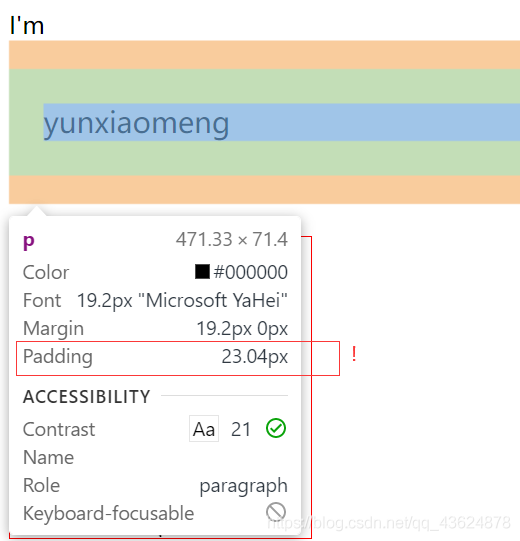Click the blog.csdn.net watermark link
520x541 pixels.
coord(389,523)
